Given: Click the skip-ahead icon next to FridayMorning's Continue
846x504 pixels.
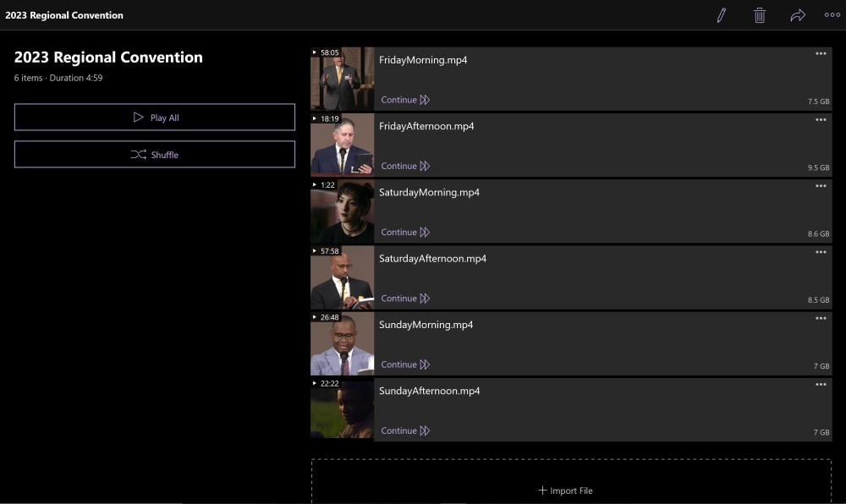Looking at the screenshot, I should coord(426,99).
